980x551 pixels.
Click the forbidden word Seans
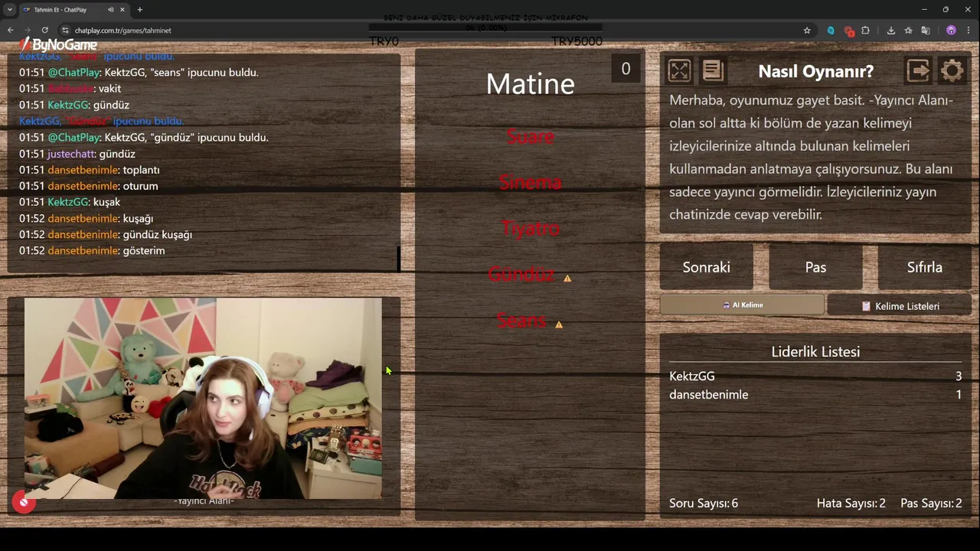(521, 320)
